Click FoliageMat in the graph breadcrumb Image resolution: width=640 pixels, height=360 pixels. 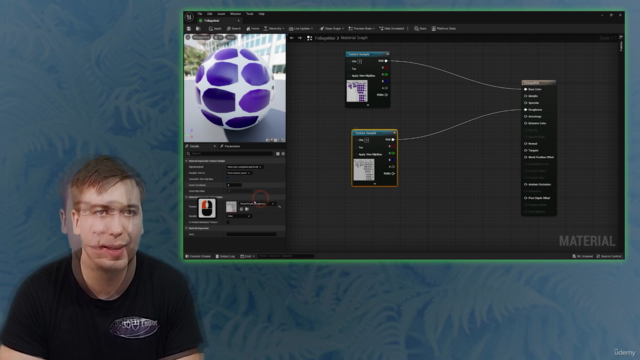(x=325, y=38)
